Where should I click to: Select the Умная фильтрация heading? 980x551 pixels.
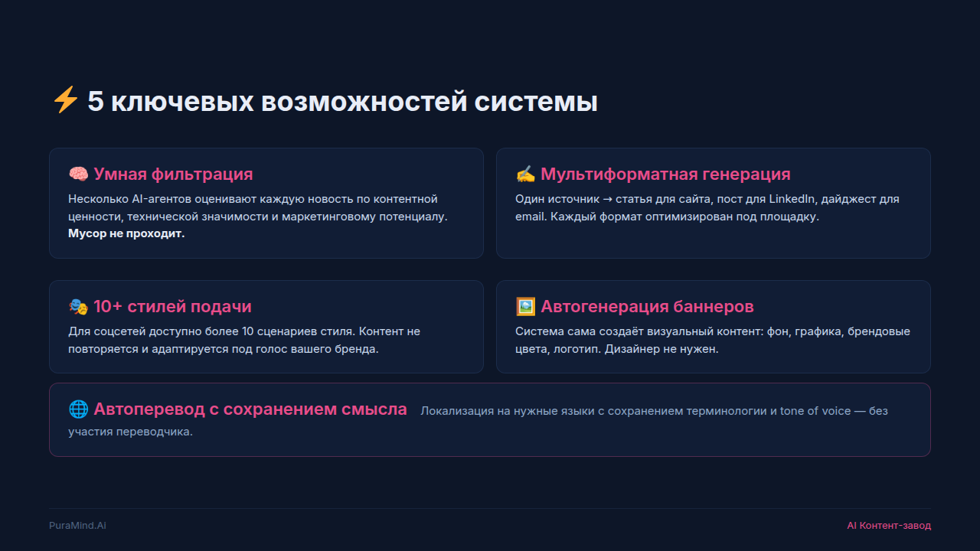click(173, 174)
